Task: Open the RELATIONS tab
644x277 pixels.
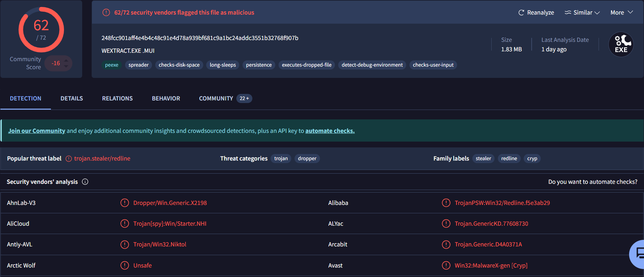Action: (117, 98)
